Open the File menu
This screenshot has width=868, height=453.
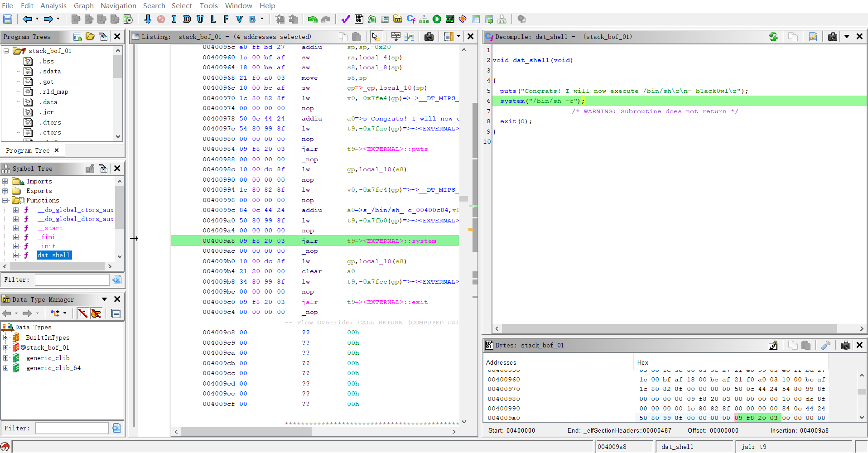tap(8, 5)
